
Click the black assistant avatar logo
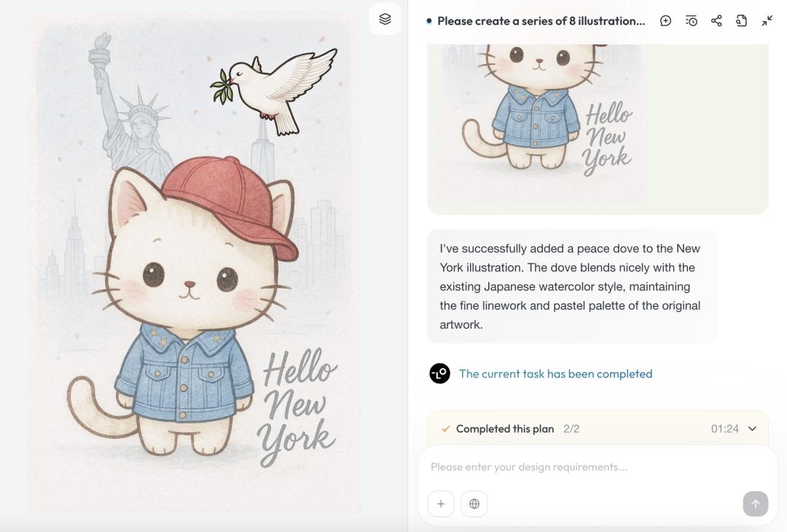440,374
